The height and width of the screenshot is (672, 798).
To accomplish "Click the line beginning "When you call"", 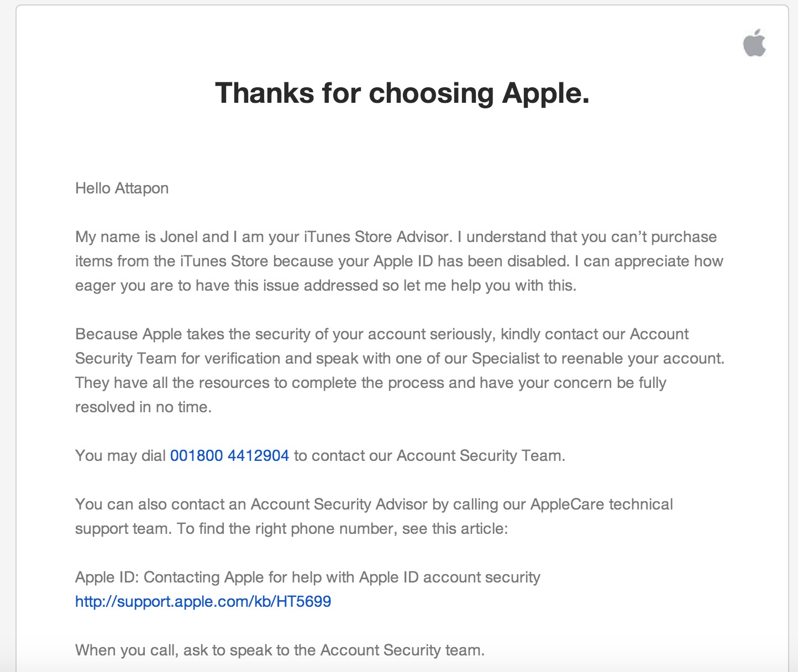I will [280, 650].
